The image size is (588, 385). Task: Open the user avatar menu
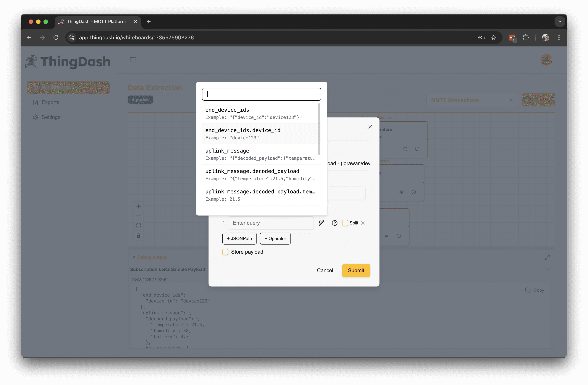click(x=546, y=60)
